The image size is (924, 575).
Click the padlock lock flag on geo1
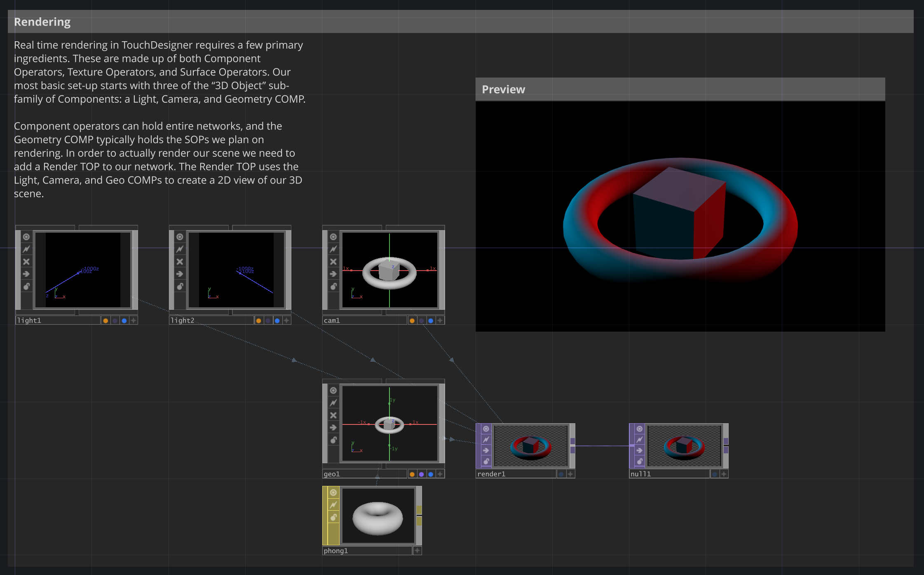click(333, 440)
